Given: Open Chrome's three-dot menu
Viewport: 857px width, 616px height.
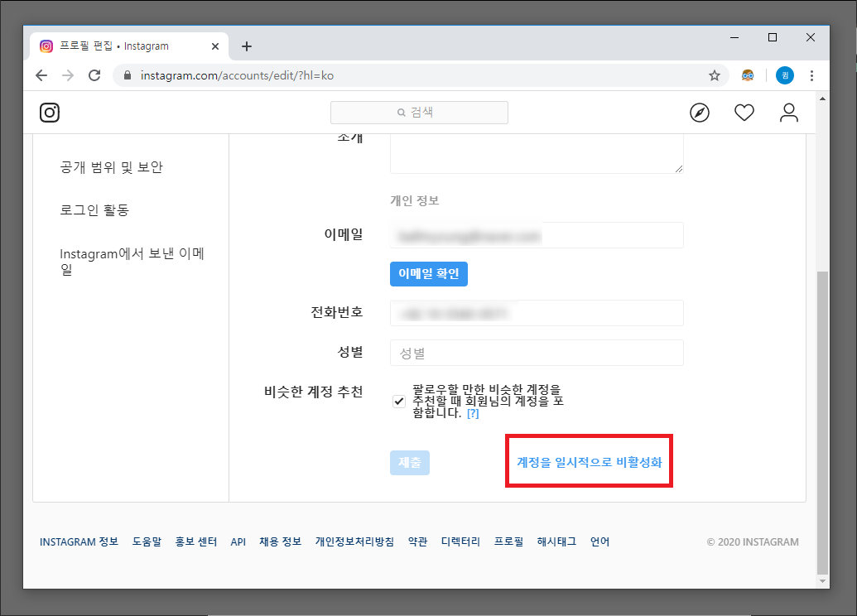Looking at the screenshot, I should click(811, 75).
